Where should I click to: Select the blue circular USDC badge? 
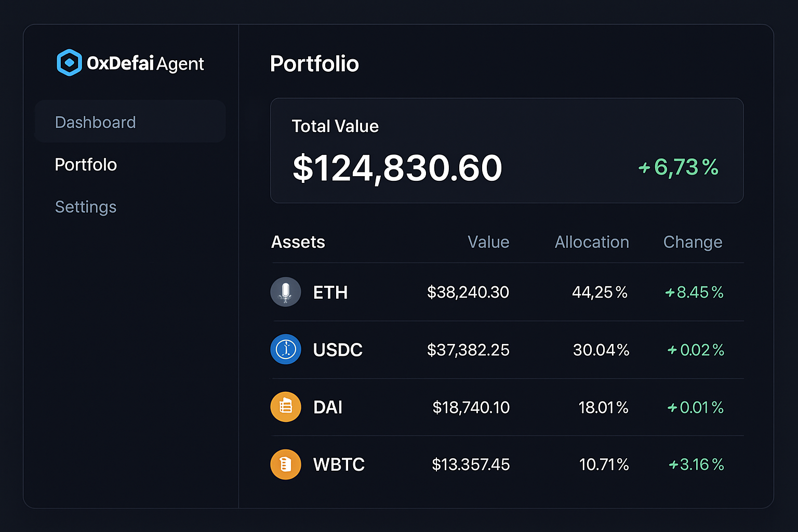pyautogui.click(x=286, y=350)
